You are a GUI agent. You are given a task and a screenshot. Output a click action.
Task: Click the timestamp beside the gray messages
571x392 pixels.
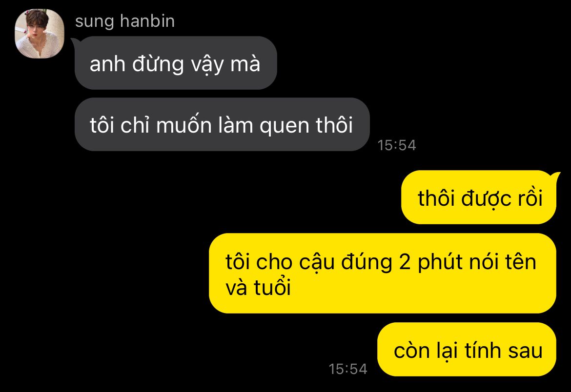coord(397,145)
